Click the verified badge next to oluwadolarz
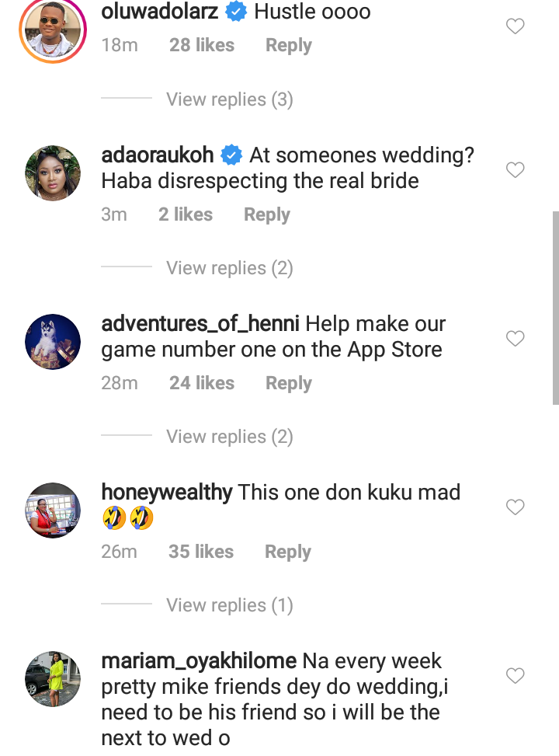This screenshot has width=559, height=756. tap(236, 11)
